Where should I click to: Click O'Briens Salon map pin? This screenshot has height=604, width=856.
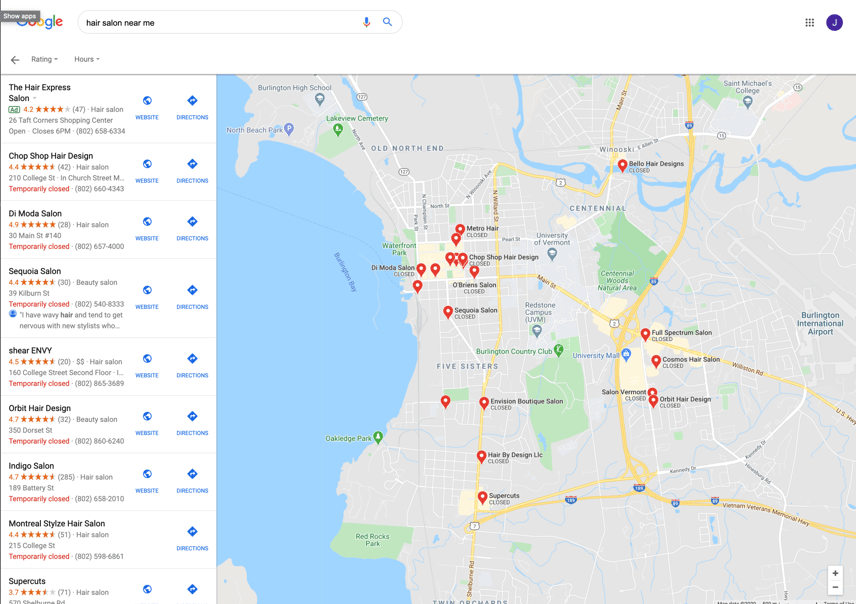(x=474, y=271)
